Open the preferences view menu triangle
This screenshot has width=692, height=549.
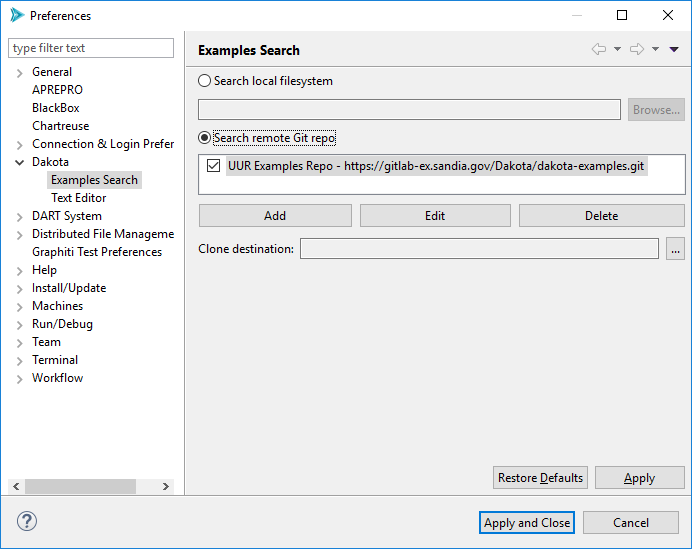674,49
